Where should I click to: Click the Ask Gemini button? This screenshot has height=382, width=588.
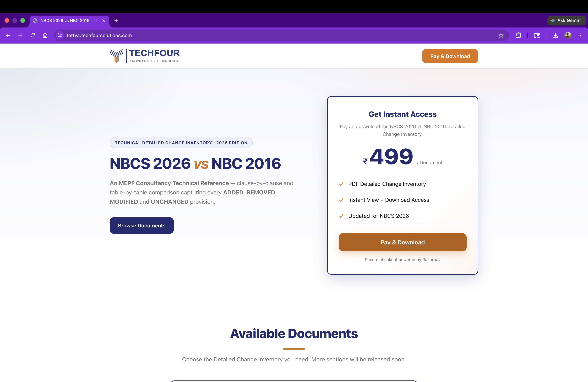coord(566,20)
